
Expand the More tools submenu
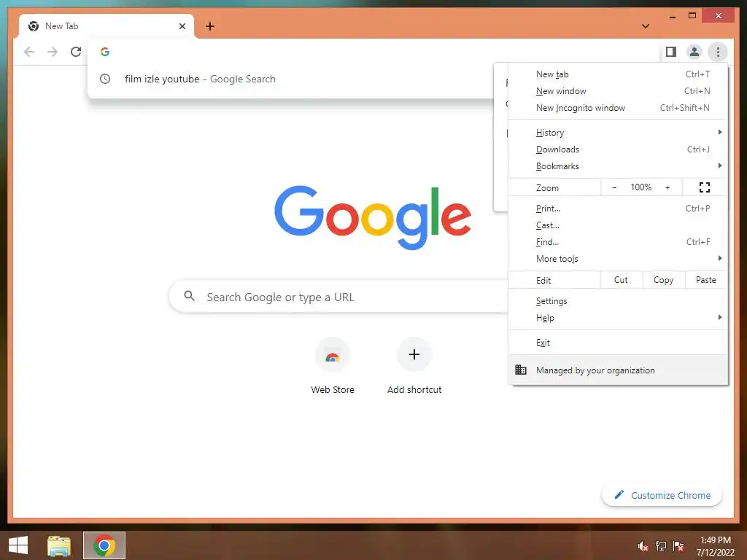618,259
